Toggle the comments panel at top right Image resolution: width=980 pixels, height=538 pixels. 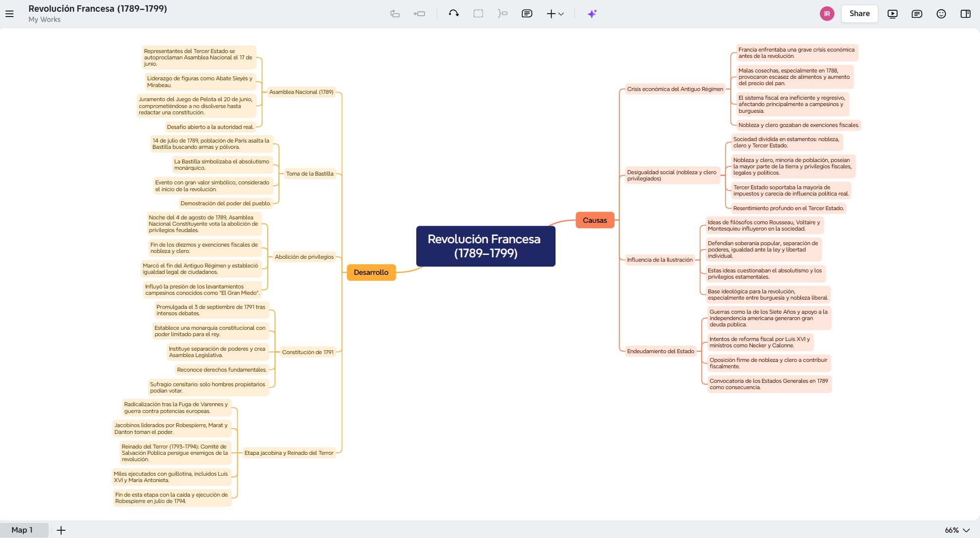pyautogui.click(x=917, y=14)
